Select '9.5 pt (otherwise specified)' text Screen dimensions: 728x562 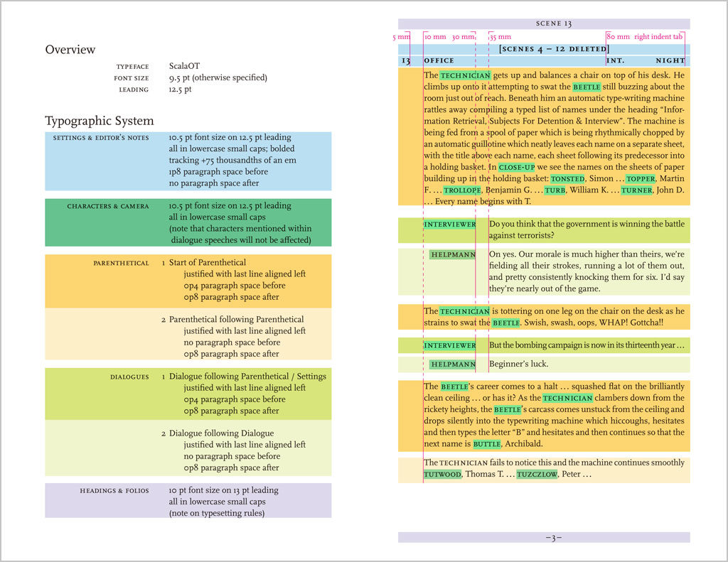click(218, 77)
